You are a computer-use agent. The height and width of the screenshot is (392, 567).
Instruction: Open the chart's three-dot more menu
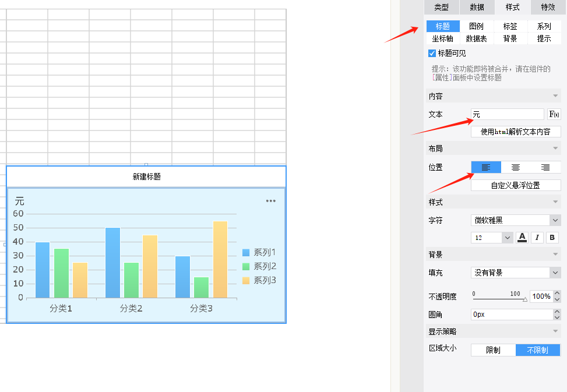pos(271,201)
